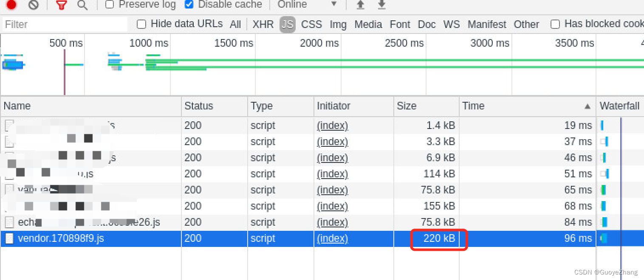This screenshot has height=280, width=644.
Task: Open (index) initiator link in vendor.170898f9.js row
Action: (x=333, y=238)
